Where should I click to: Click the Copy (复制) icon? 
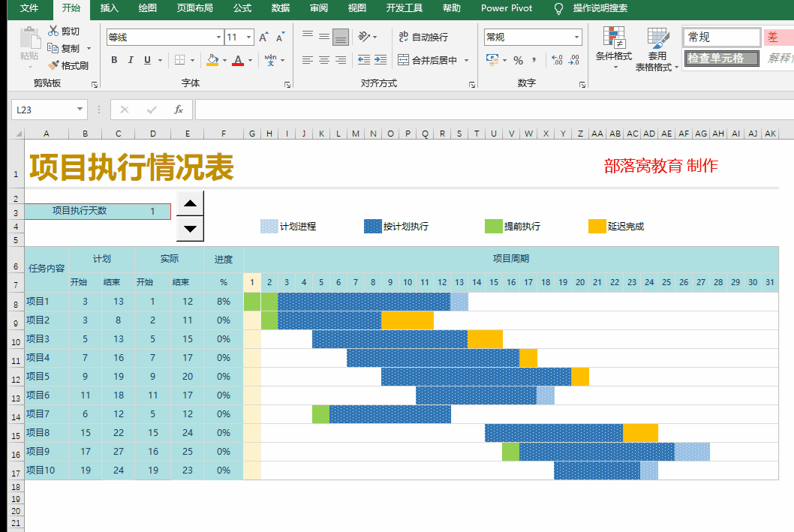click(x=53, y=48)
